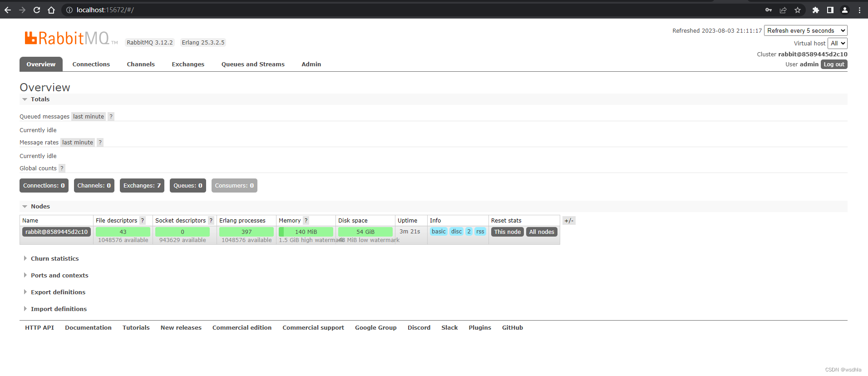Screen dimensions: 868x376
Task: Open Commercial support footer link
Action: [313, 328]
